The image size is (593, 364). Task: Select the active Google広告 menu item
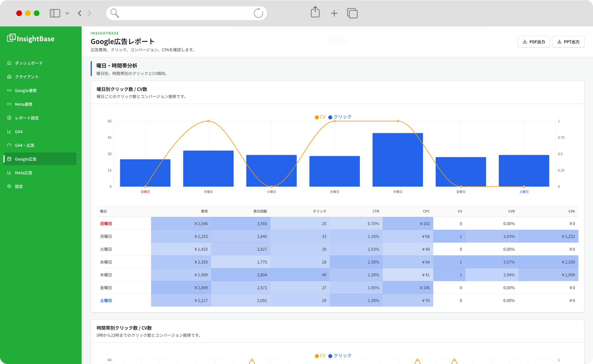coord(40,159)
